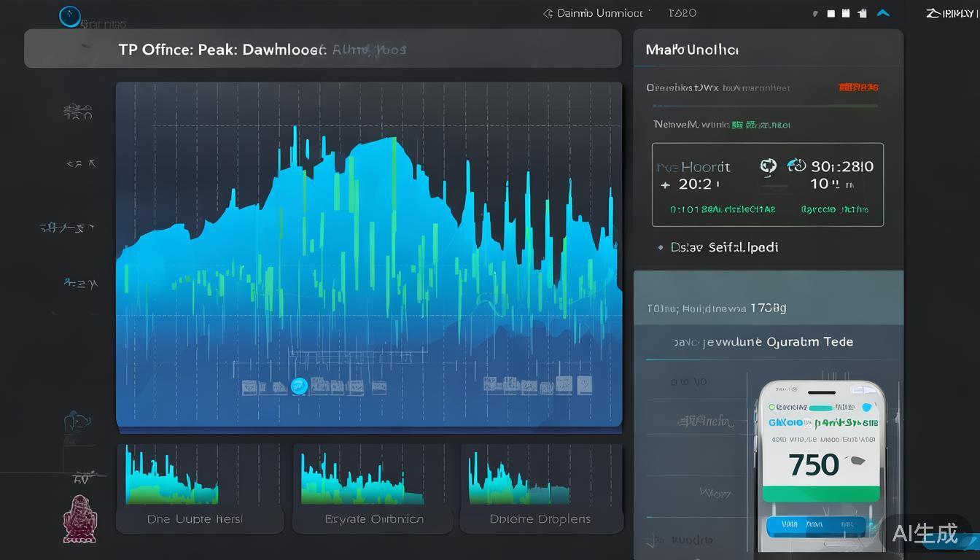Click the pink figure icon in the sidebar
This screenshot has width=980, height=560.
[x=79, y=519]
